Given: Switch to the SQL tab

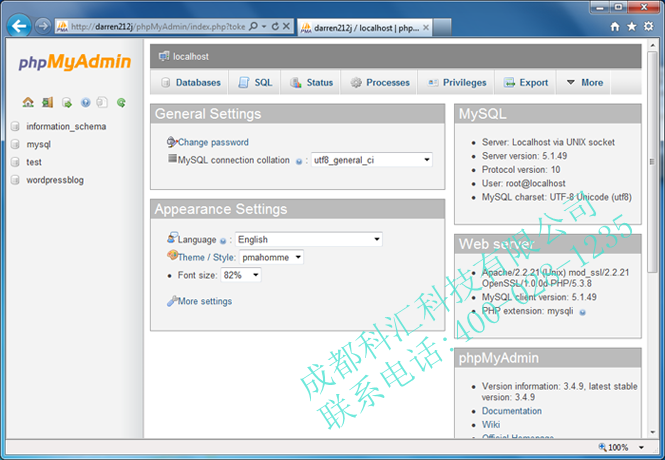Looking at the screenshot, I should pos(255,82).
